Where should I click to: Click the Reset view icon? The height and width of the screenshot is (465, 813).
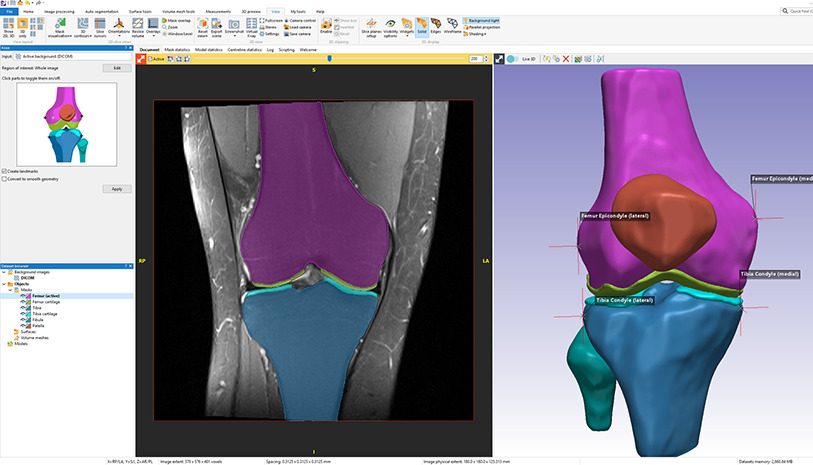coord(203,27)
